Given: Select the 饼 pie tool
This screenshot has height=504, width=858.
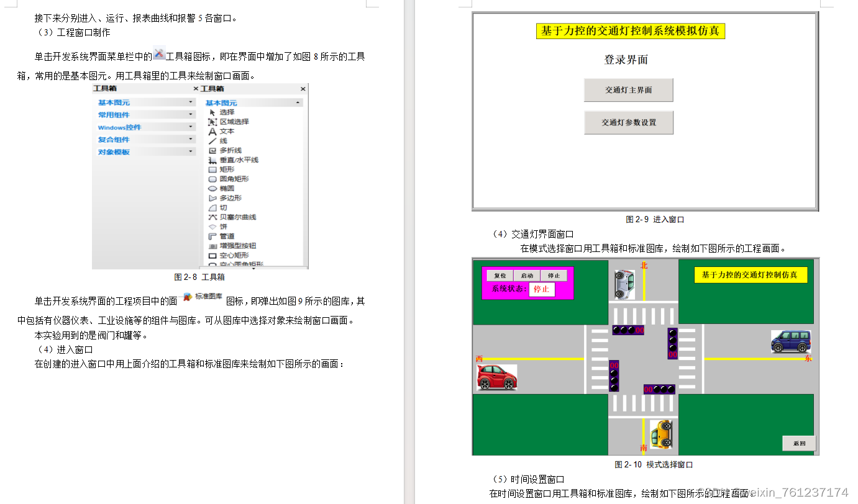Looking at the screenshot, I should pyautogui.click(x=217, y=227).
